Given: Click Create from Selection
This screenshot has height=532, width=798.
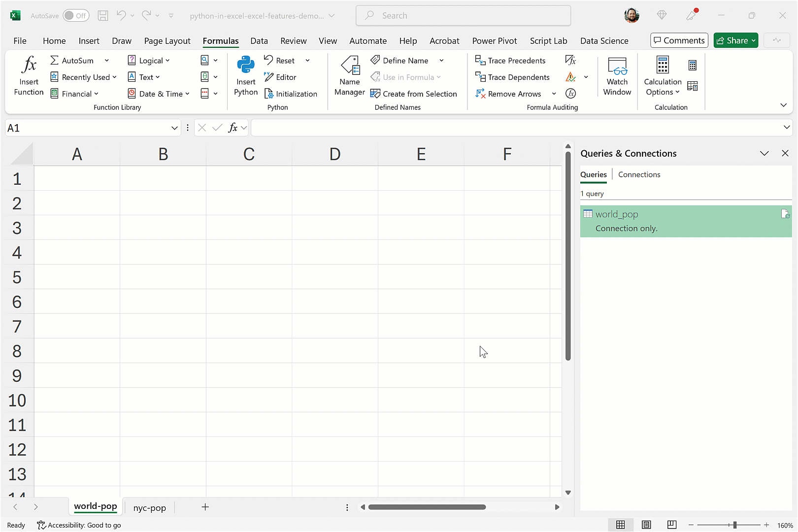Looking at the screenshot, I should (414, 94).
